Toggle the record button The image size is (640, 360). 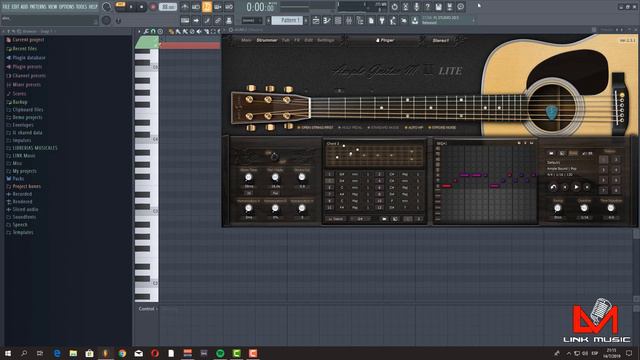153,7
